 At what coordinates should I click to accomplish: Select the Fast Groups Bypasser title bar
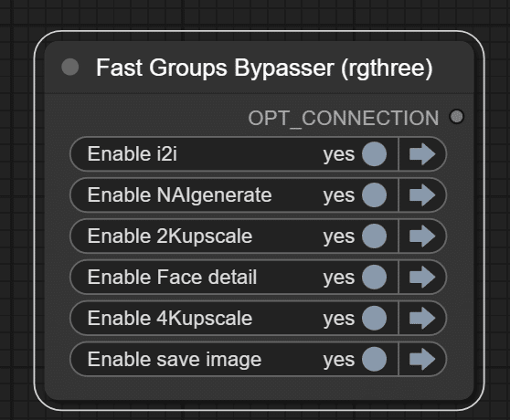(260, 68)
